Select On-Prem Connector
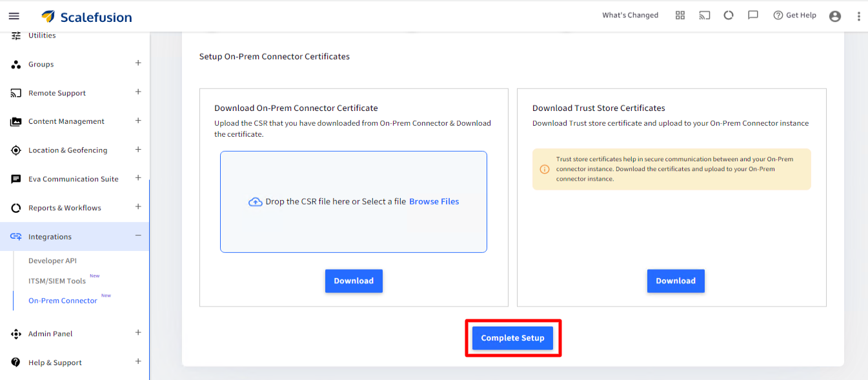The image size is (868, 380). click(x=63, y=301)
